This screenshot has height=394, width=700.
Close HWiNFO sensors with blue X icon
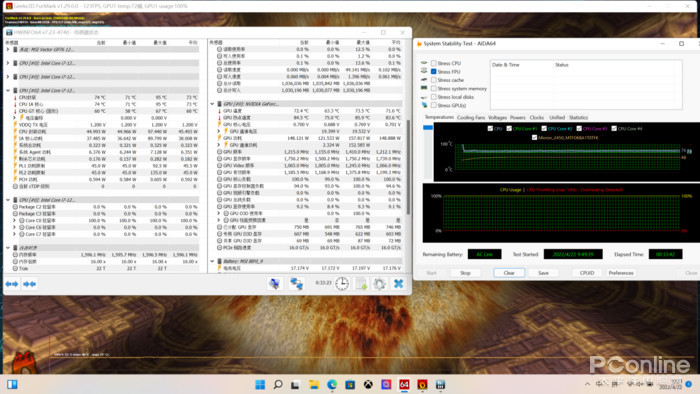pyautogui.click(x=398, y=283)
